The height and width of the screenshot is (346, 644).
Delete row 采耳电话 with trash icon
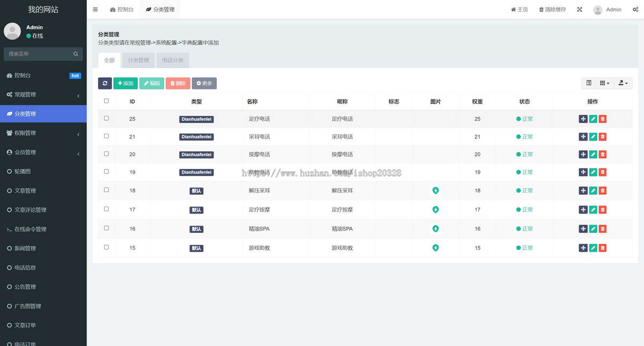tap(603, 137)
